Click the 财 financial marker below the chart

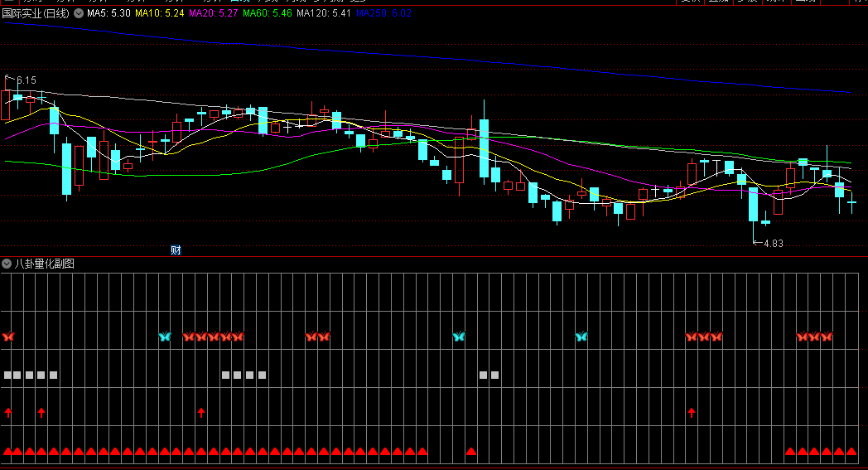pos(176,250)
